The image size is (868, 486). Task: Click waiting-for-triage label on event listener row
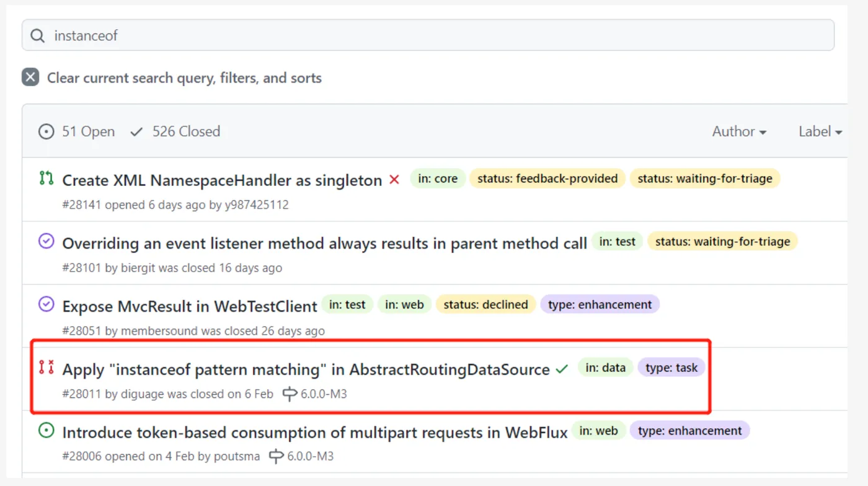(722, 242)
